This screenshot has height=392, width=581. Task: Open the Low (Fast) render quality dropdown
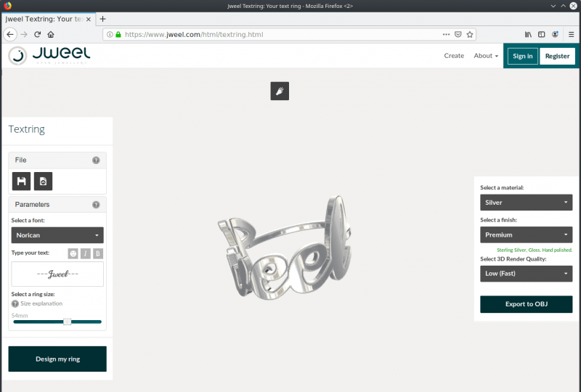(x=526, y=274)
